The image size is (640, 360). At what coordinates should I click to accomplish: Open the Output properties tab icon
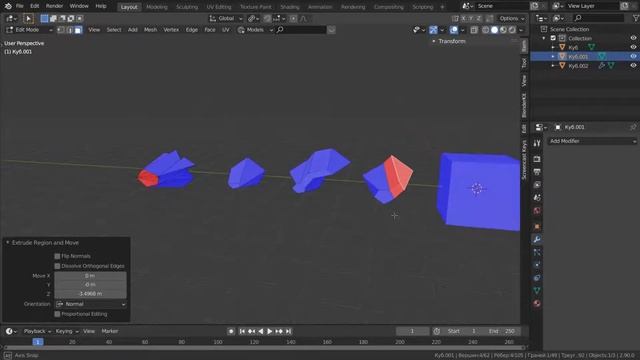point(537,172)
